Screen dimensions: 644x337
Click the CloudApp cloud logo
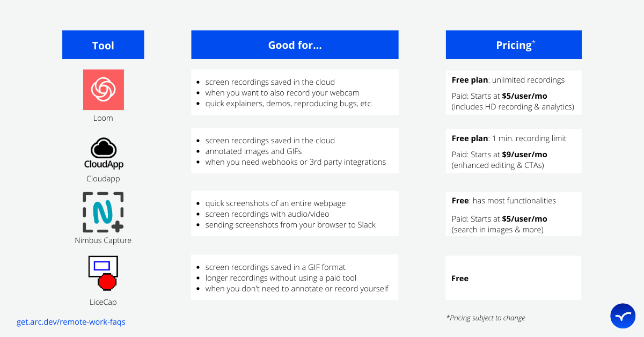click(104, 153)
